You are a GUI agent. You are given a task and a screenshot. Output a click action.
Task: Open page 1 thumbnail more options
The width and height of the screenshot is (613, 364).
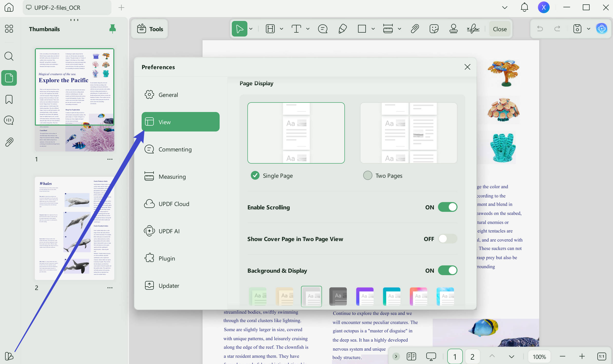110,159
